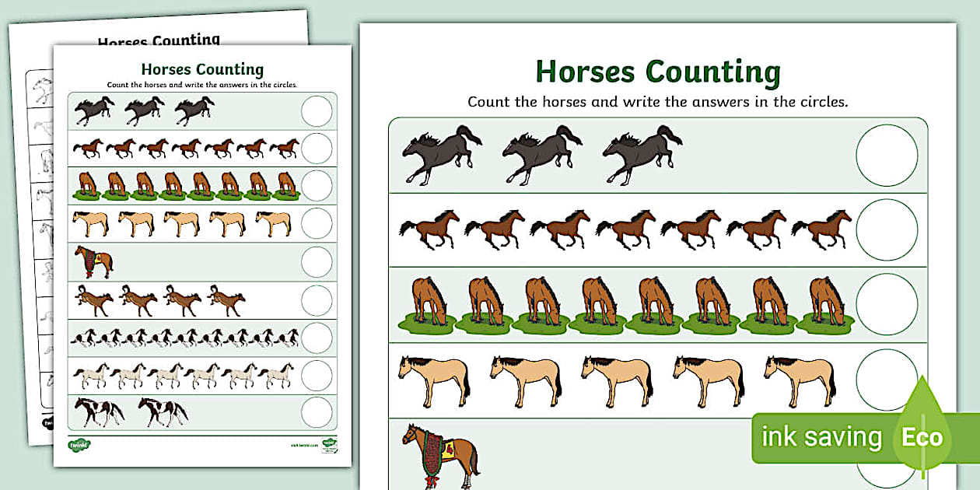Select the answer circle next to the grazing horses
Viewport: 980px width, 490px height.
coord(887,305)
